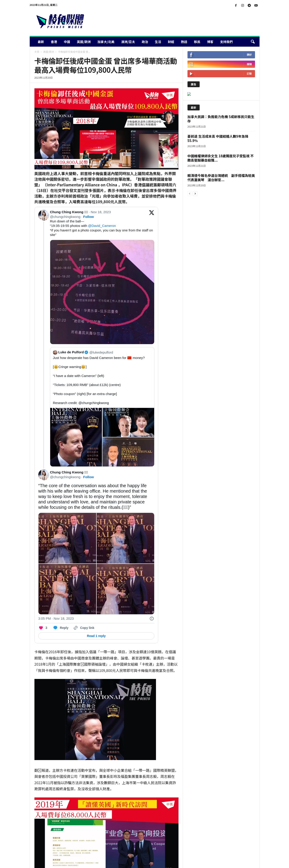Follow Chung Ching Kwong on tweet
Image resolution: width=289 pixels, height=868 pixels.
coord(88,217)
